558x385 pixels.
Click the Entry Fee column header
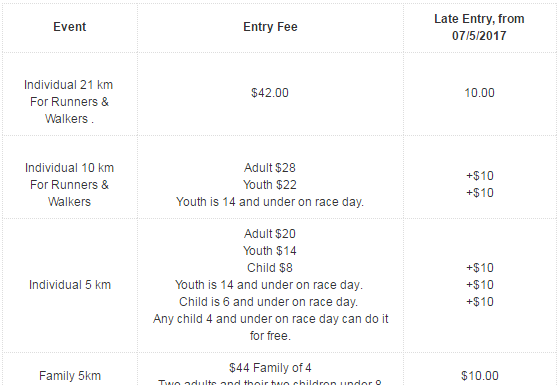(270, 27)
